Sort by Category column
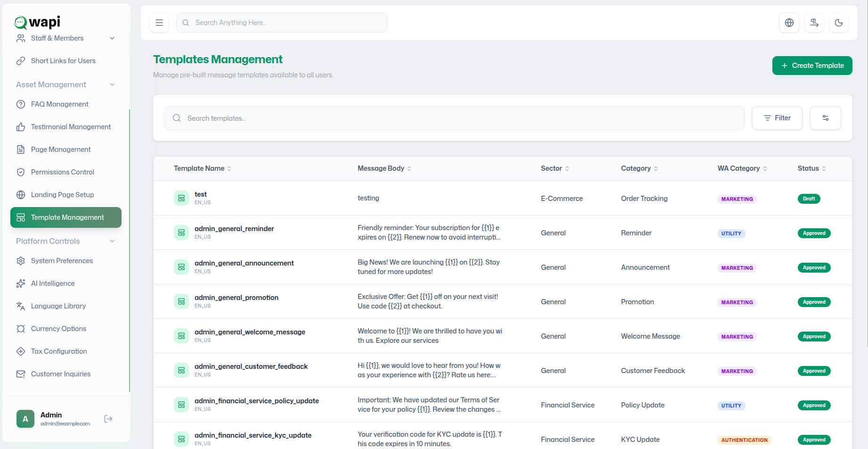This screenshot has width=868, height=449. (639, 168)
